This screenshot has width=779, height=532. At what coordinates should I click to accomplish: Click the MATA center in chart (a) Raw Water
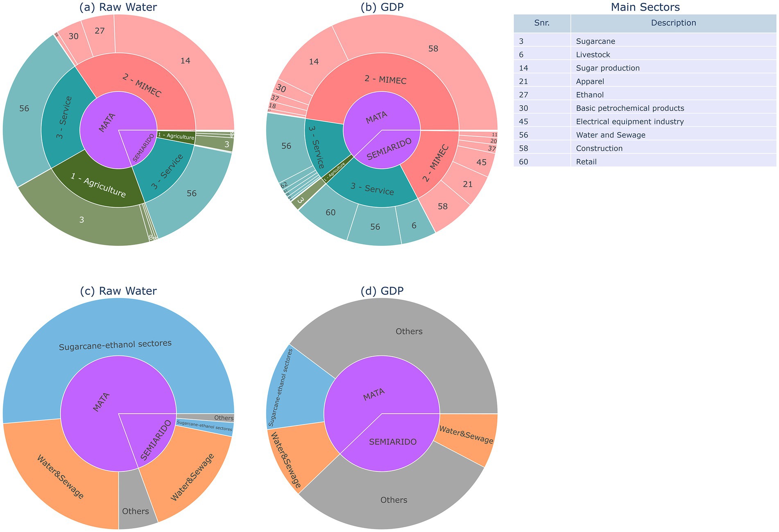107,123
